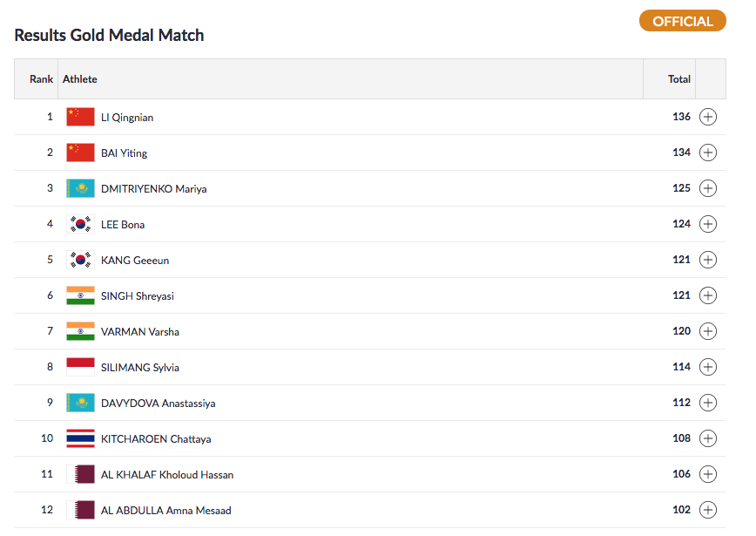
Task: Click the Kazakhstan flag beside DMITRIYENKO Mariya
Action: [80, 189]
